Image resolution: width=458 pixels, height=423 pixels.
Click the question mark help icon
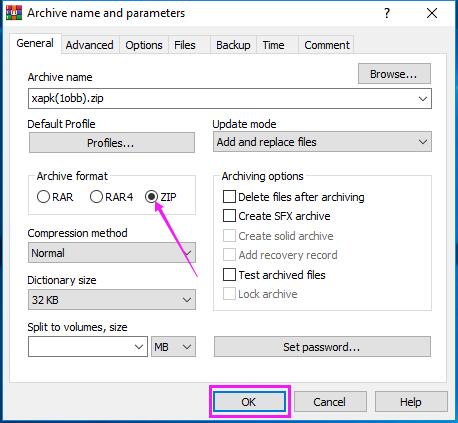coord(387,13)
